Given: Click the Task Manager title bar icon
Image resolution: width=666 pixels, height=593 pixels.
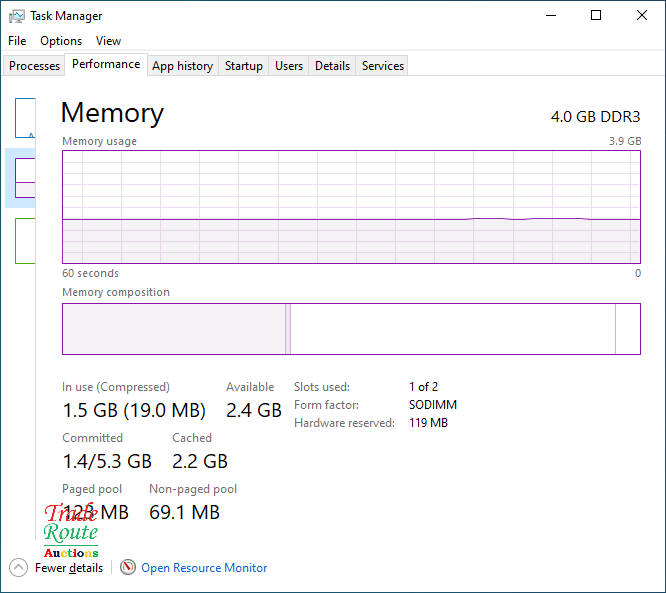Looking at the screenshot, I should pyautogui.click(x=17, y=16).
